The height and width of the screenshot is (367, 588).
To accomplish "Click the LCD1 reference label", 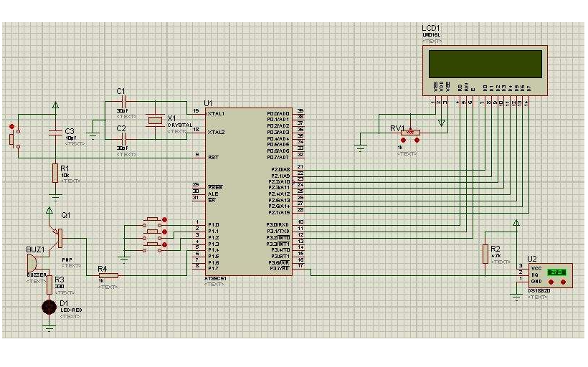I will tap(431, 28).
